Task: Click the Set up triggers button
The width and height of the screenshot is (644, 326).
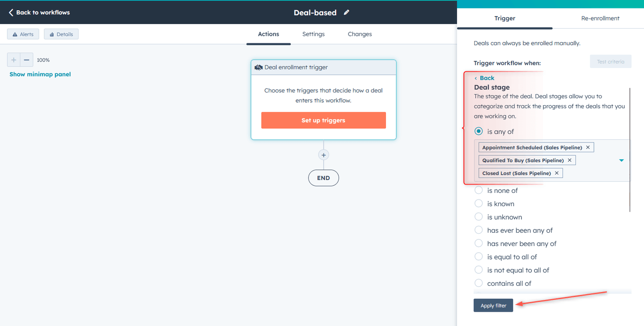Action: click(x=323, y=120)
